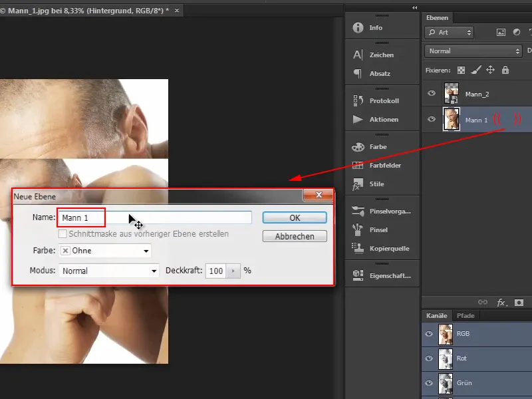
Task: Add a layer style with the fx icon
Action: (502, 303)
